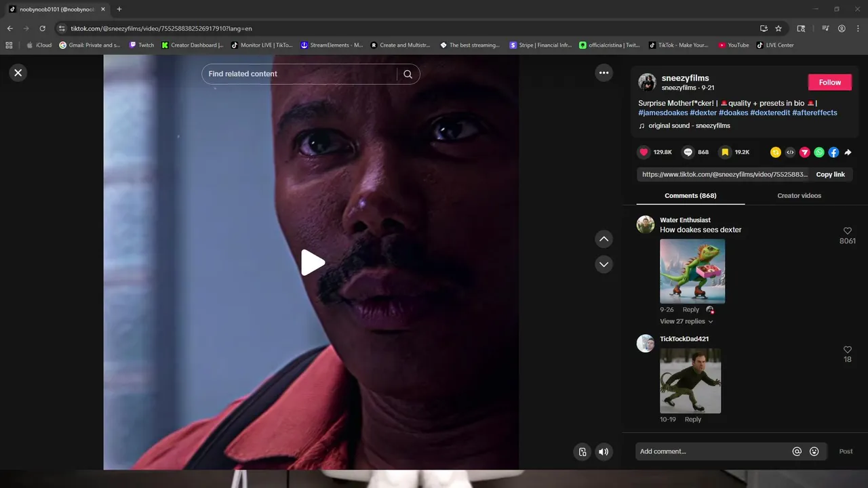This screenshot has width=868, height=488.
Task: Switch to the Comments (868) tab
Action: 690,195
